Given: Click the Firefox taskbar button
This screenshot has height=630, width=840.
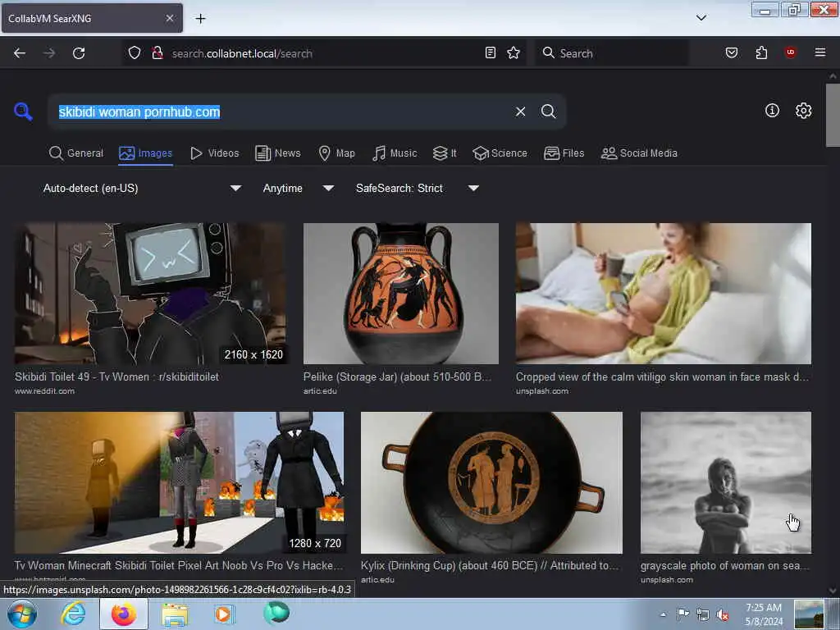Looking at the screenshot, I should (x=124, y=614).
